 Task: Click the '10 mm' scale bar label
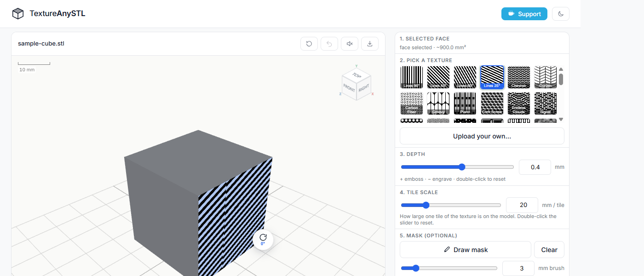(27, 70)
